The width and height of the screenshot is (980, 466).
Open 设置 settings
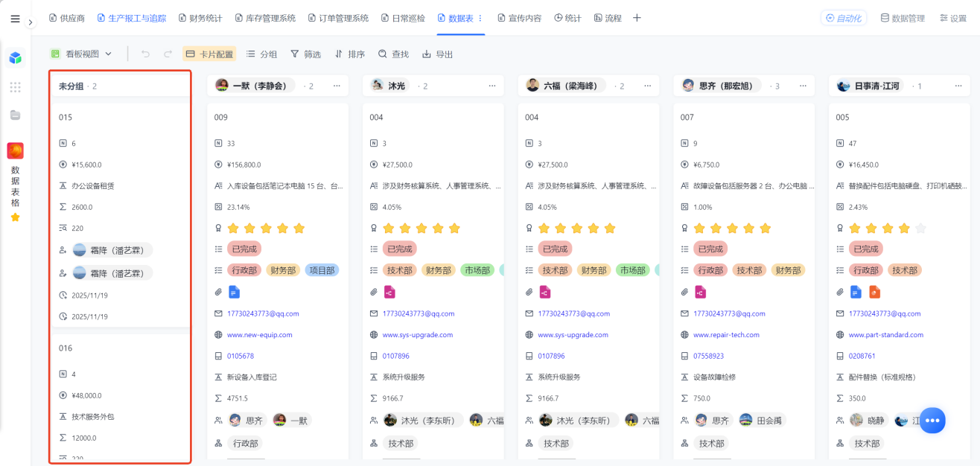[x=952, y=18]
